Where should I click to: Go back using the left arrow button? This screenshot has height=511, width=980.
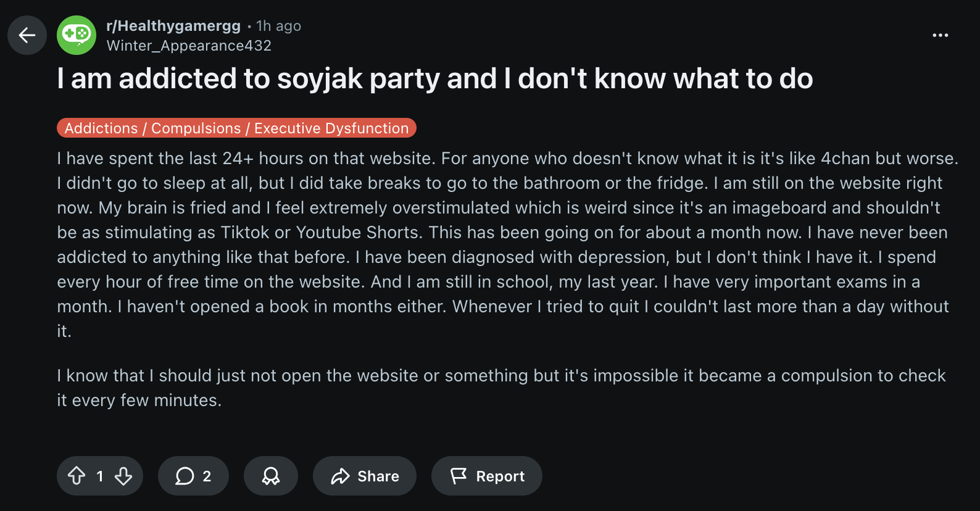(27, 35)
